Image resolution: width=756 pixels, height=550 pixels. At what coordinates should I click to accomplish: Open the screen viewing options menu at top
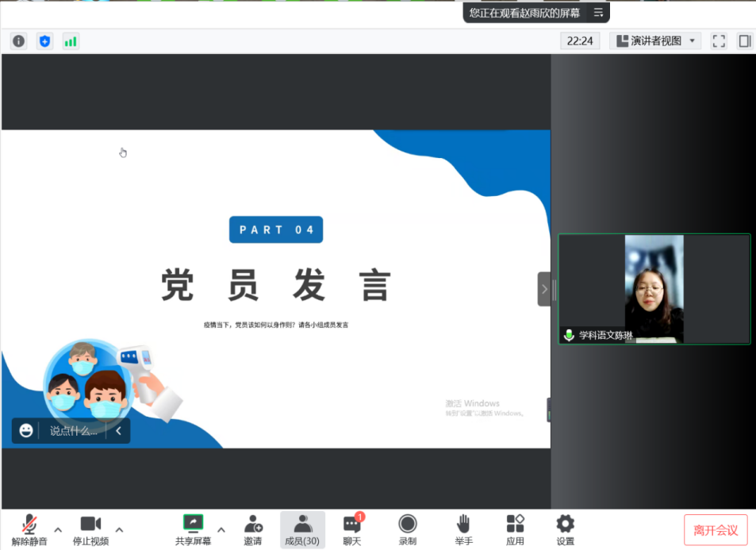pyautogui.click(x=598, y=13)
